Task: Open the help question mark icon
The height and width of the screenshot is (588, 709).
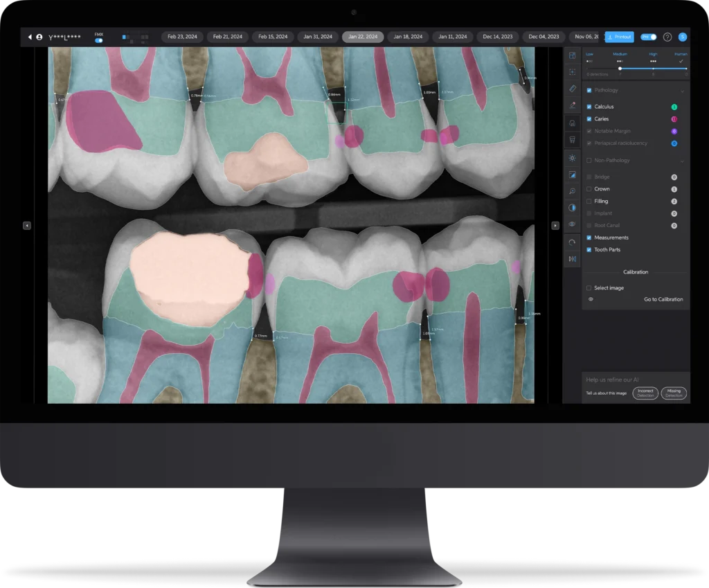Action: pyautogui.click(x=667, y=37)
